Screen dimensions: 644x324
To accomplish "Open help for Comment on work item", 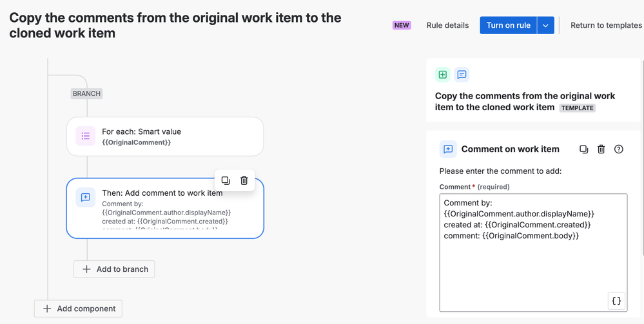I will coord(619,149).
